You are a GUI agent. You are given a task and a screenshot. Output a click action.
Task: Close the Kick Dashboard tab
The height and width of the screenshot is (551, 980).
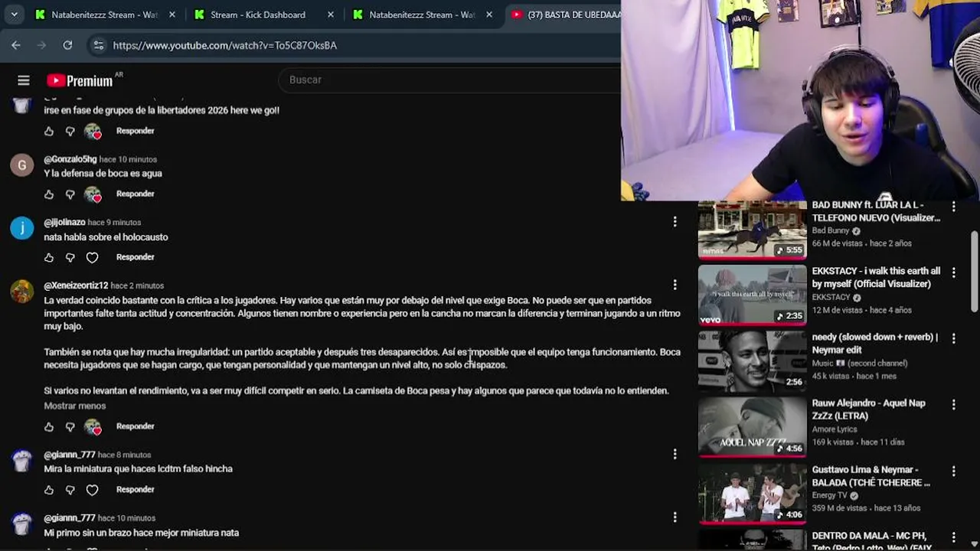(331, 15)
